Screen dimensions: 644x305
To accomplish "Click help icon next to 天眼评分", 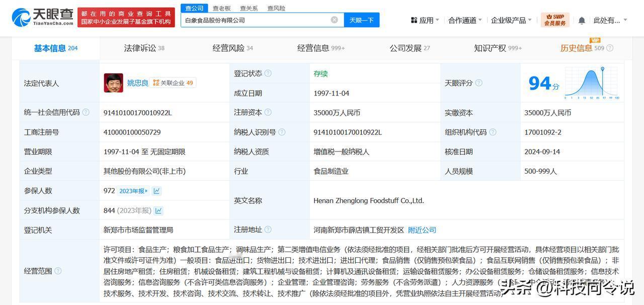I will [478, 83].
